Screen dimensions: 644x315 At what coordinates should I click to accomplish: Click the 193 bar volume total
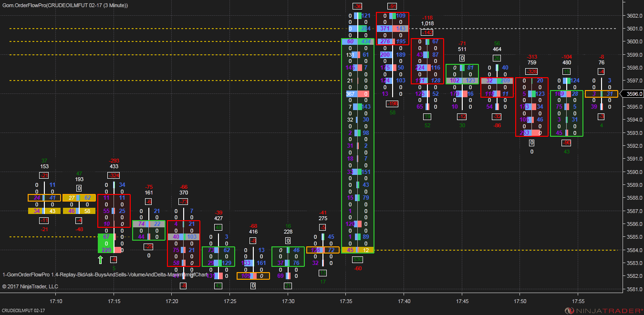[x=79, y=180]
